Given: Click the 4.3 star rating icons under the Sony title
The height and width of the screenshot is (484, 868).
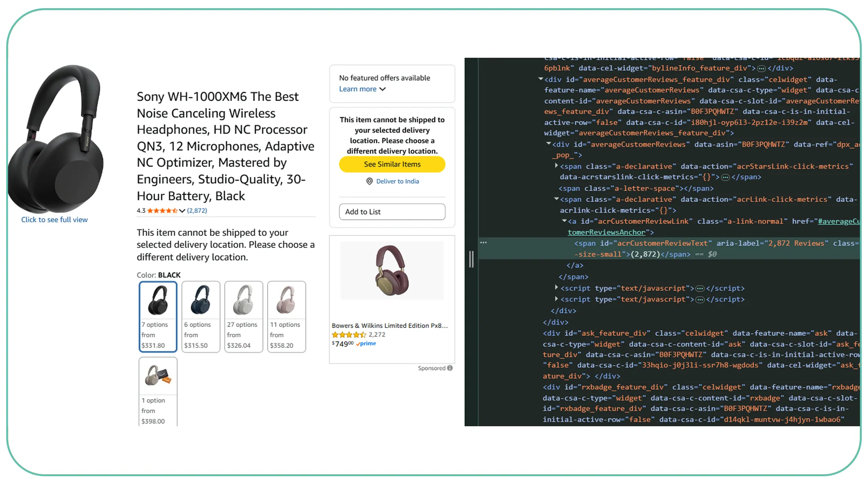Looking at the screenshot, I should coord(162,211).
